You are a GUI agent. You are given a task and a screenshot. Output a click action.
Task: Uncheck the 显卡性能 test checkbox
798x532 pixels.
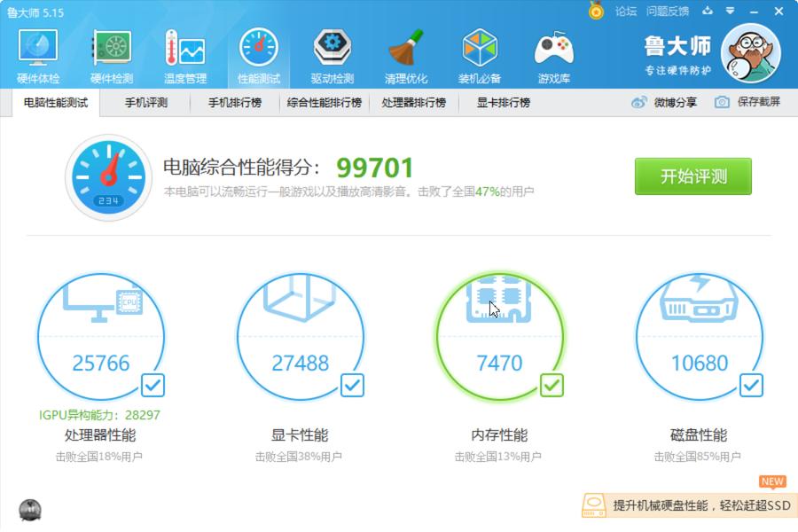click(352, 385)
